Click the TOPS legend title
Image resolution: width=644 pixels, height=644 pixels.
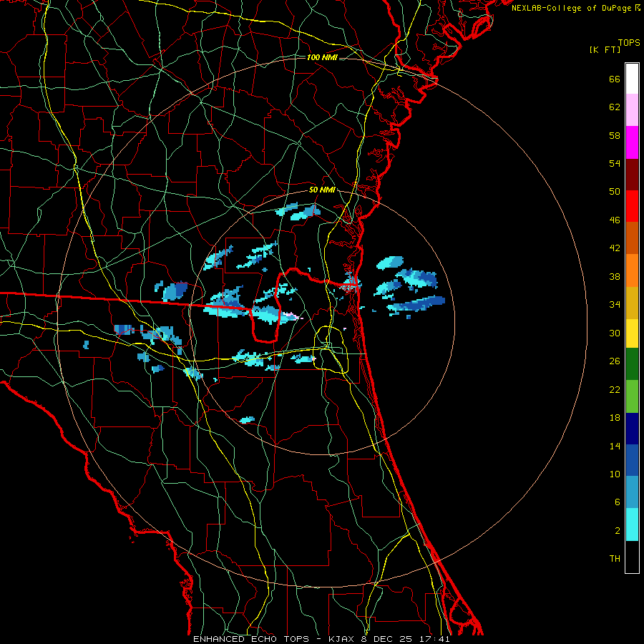pos(629,43)
